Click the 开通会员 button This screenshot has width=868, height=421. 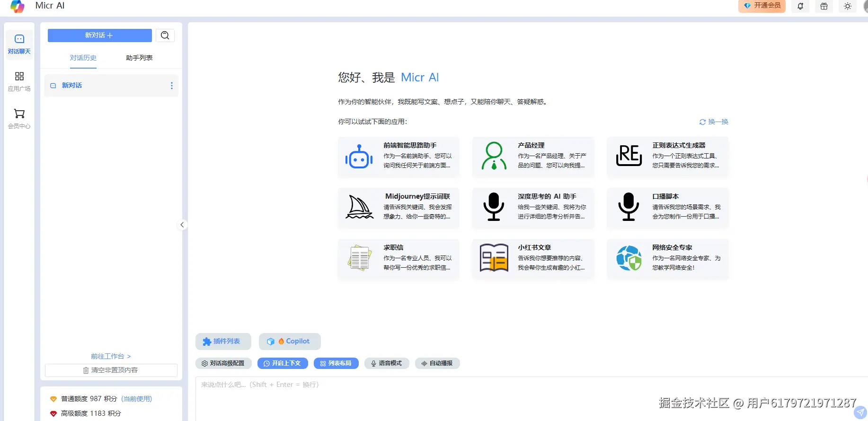tap(762, 6)
